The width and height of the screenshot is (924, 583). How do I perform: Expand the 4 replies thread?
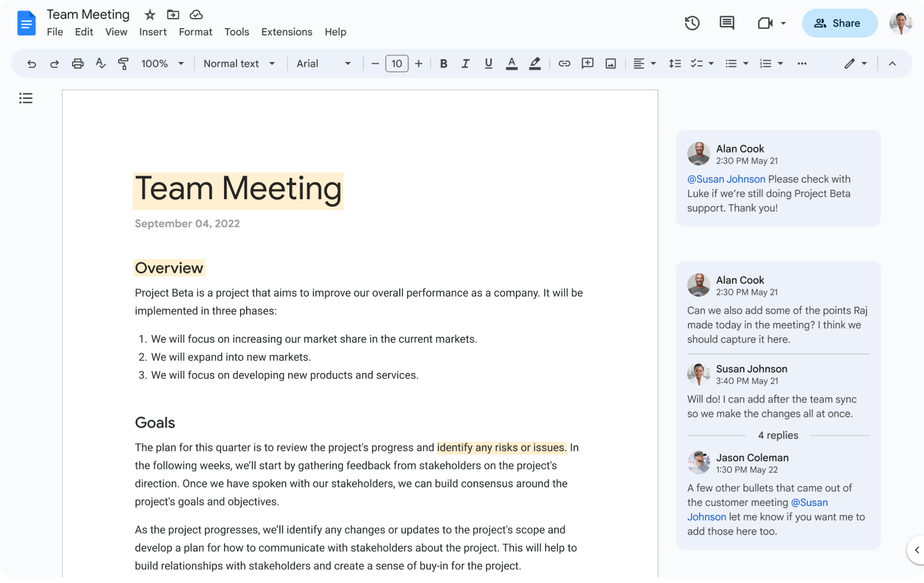[778, 436]
